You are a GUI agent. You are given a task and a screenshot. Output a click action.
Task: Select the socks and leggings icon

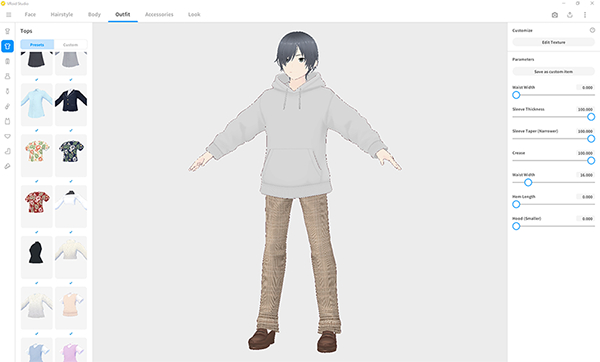pos(7,151)
